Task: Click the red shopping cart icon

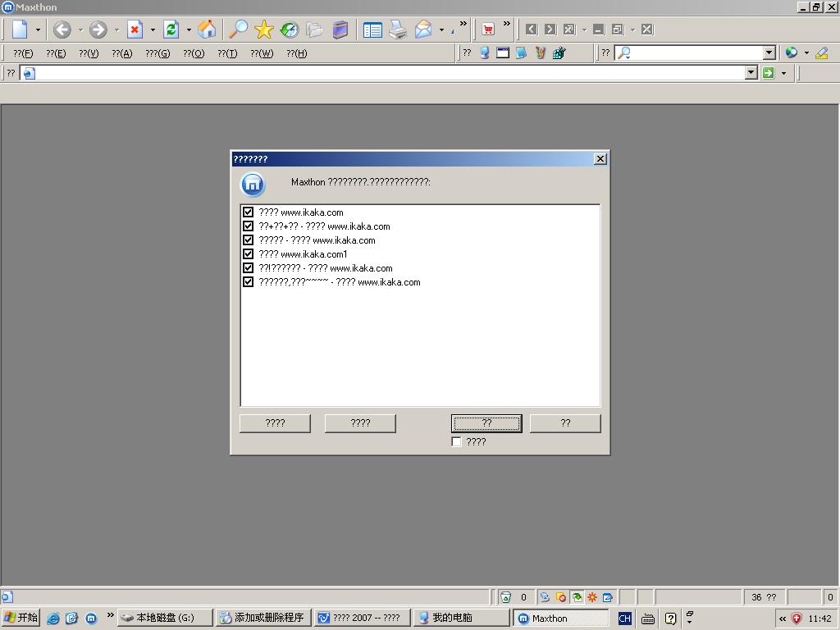Action: 488,30
